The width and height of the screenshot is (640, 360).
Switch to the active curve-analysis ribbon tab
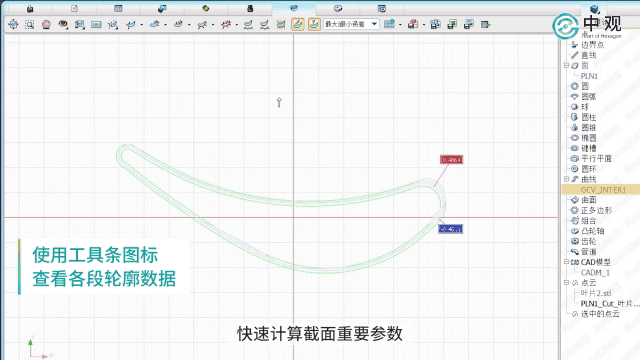pyautogui.click(x=294, y=9)
